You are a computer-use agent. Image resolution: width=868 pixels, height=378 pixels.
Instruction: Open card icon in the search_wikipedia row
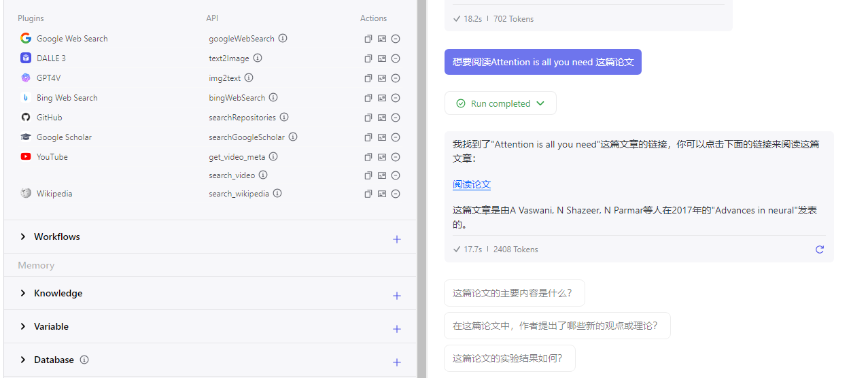pos(382,194)
